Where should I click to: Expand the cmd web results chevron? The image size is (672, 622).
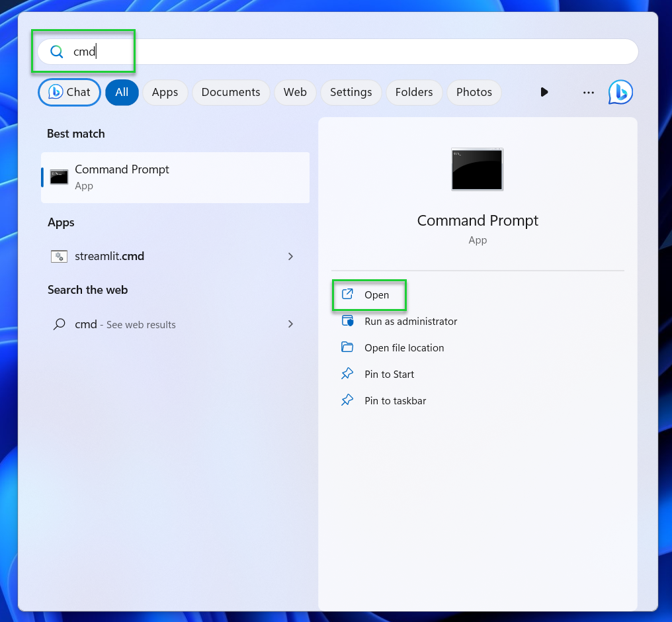290,324
